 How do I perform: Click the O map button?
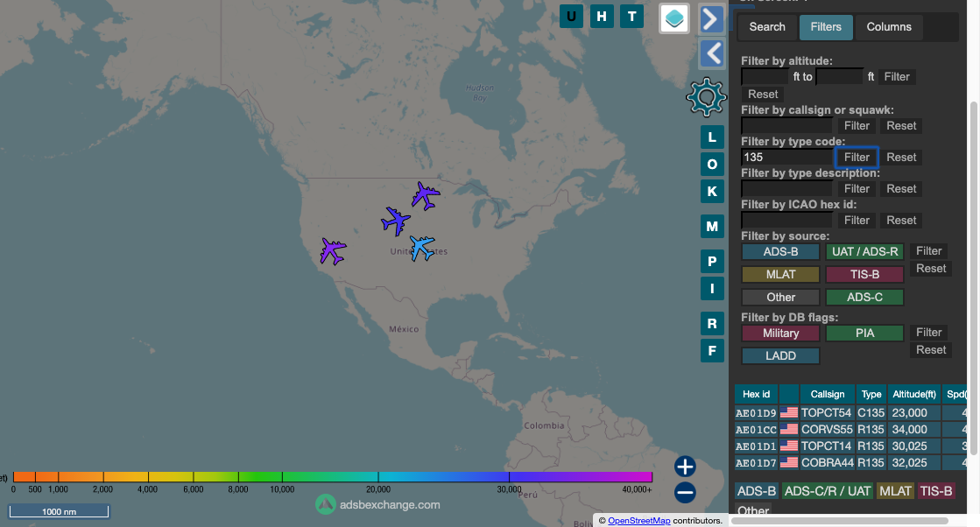click(x=712, y=165)
